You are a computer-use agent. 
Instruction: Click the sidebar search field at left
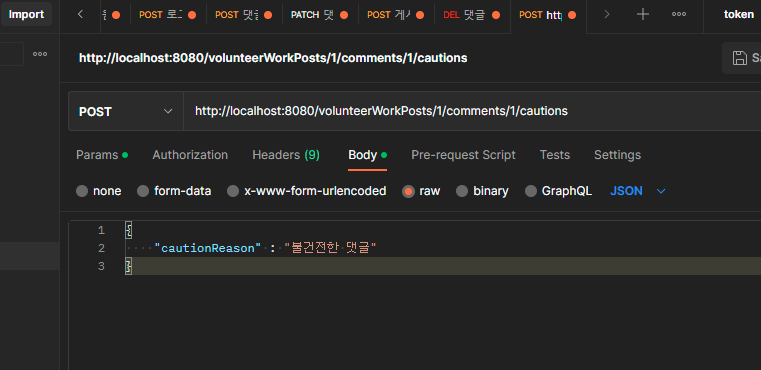[x=12, y=54]
